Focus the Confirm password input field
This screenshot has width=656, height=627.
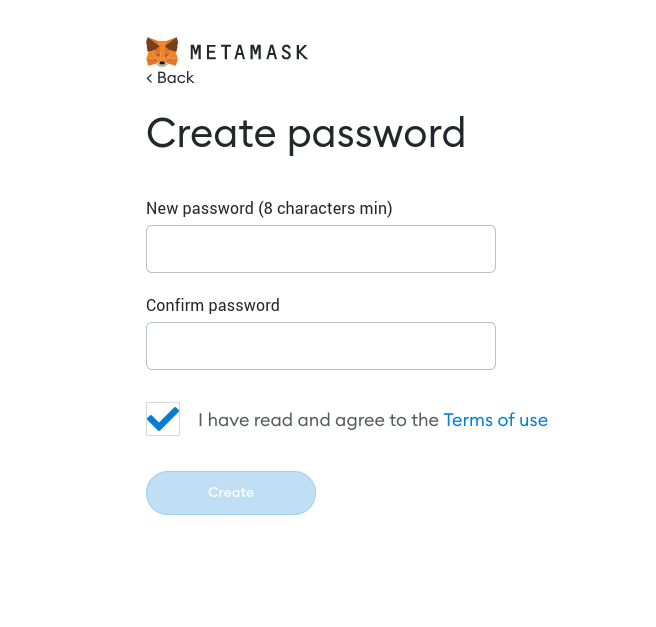tap(321, 346)
